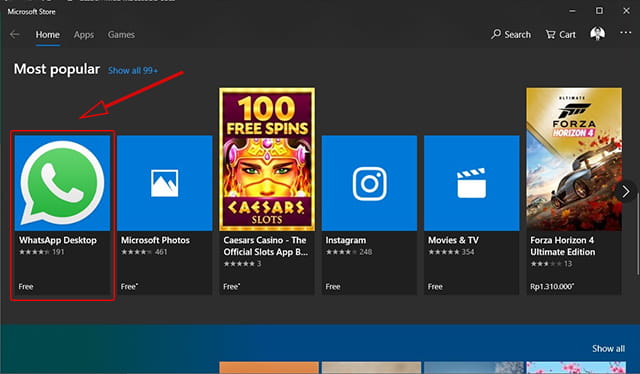Open the Movies & TV clapperboard tile

click(472, 183)
